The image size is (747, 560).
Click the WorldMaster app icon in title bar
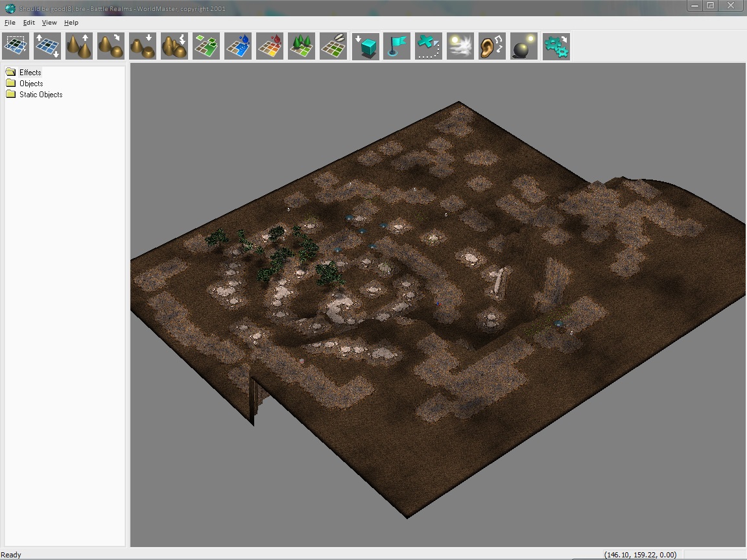point(10,8)
